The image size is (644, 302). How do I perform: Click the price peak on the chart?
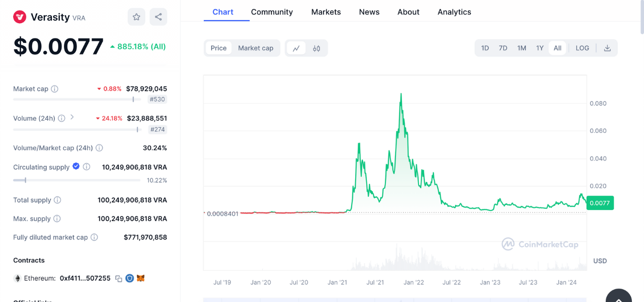[400, 94]
